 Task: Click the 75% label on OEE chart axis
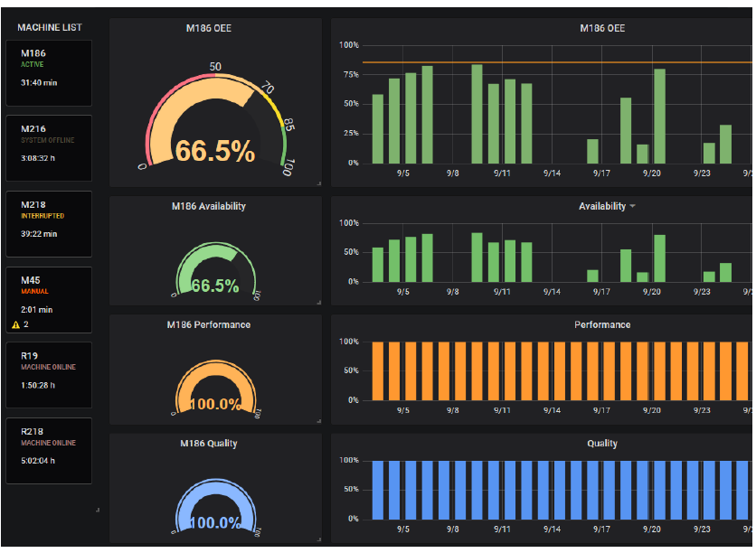pyautogui.click(x=351, y=75)
